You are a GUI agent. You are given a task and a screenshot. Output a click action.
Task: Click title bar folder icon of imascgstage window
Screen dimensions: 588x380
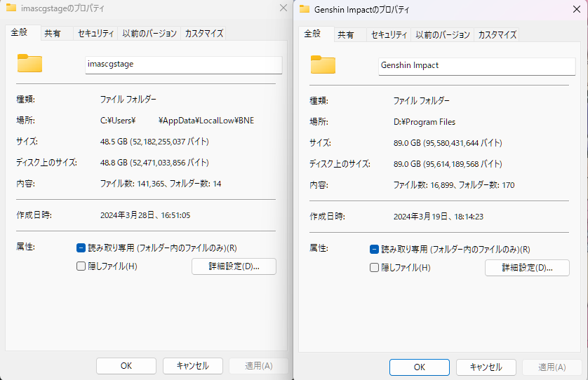(11, 8)
